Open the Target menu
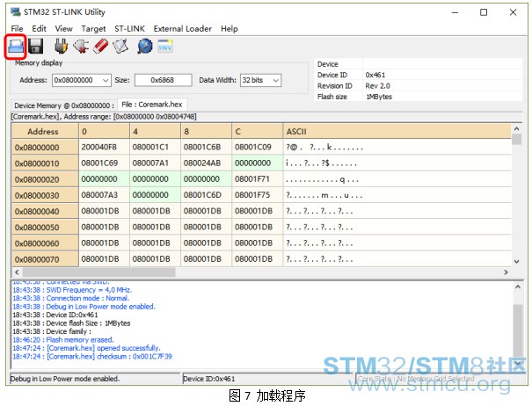Image resolution: width=532 pixels, height=406 pixels. click(93, 29)
